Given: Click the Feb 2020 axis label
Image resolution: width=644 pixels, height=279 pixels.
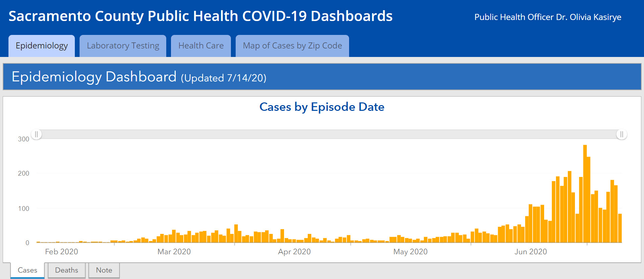Looking at the screenshot, I should 61,252.
